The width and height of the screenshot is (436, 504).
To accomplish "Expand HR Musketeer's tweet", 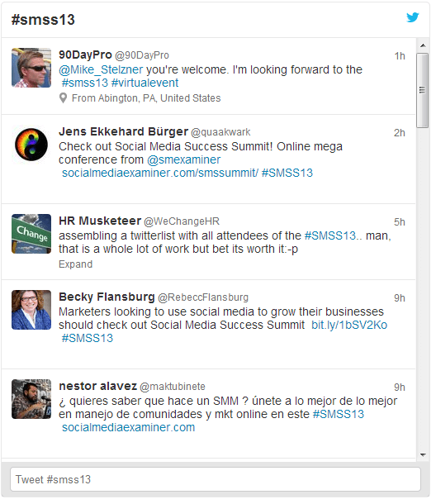I will point(75,264).
